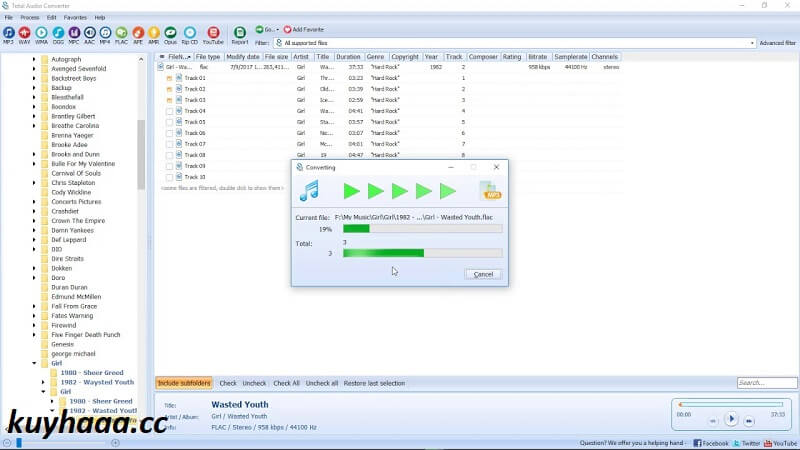The width and height of the screenshot is (800, 450).
Task: Check the Track 09 checkbox
Action: point(169,166)
